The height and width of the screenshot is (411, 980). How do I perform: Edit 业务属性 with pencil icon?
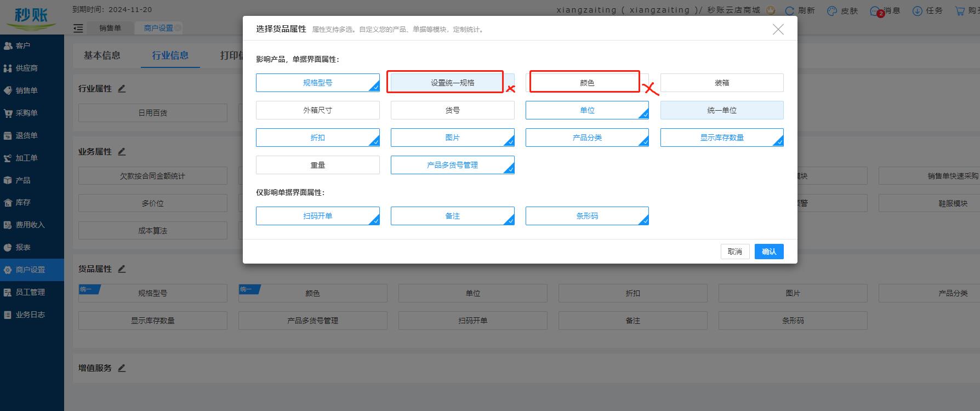click(122, 152)
